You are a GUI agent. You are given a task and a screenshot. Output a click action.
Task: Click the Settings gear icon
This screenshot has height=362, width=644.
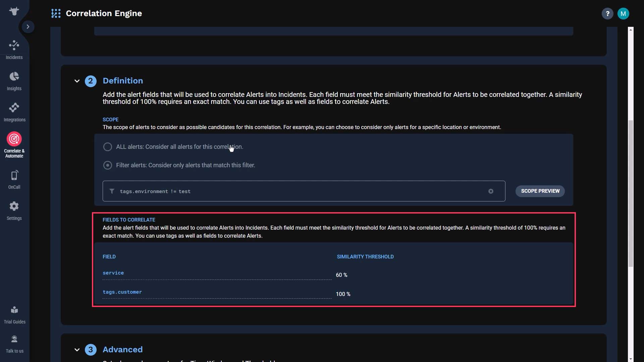14,206
